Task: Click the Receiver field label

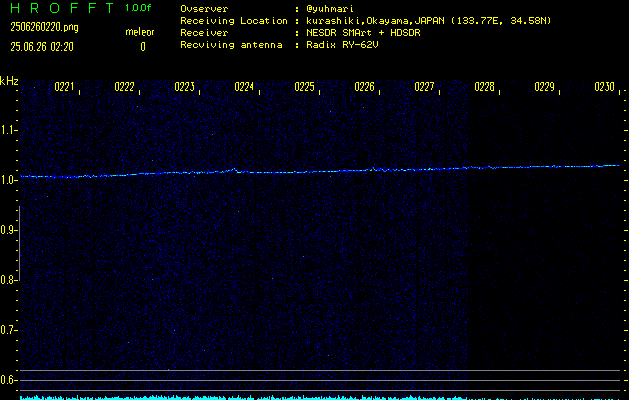Action: pyautogui.click(x=204, y=33)
